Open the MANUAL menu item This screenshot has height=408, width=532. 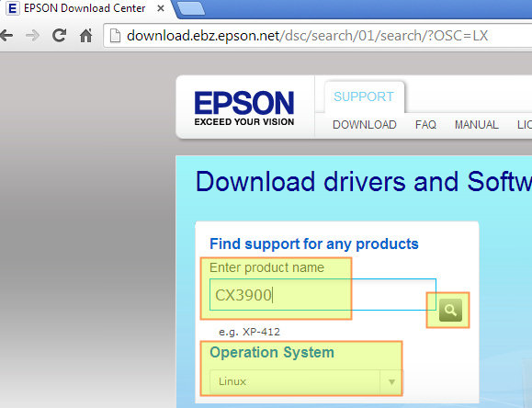476,125
